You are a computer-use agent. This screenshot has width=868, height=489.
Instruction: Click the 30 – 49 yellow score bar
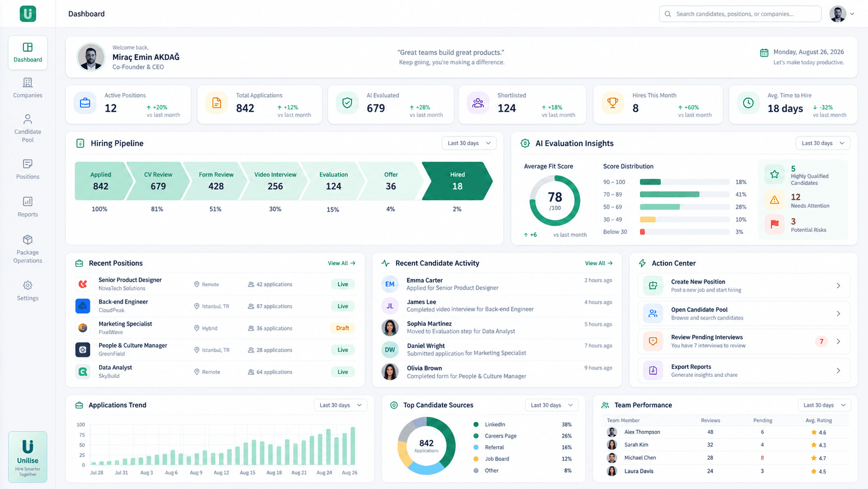point(647,220)
